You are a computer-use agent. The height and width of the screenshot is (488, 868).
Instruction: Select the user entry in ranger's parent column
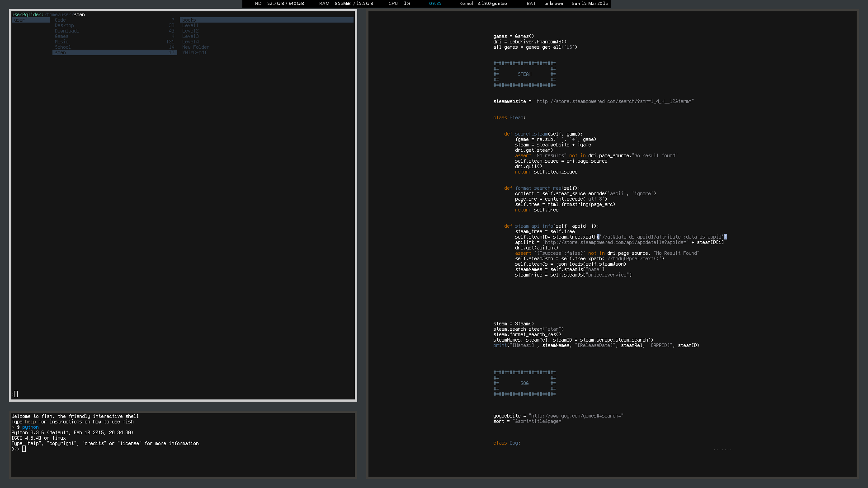(x=31, y=20)
